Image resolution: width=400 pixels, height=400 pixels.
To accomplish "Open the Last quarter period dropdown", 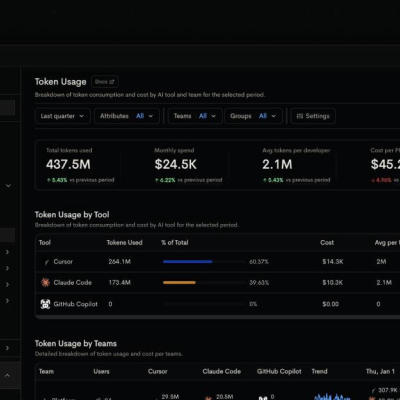I will pyautogui.click(x=62, y=116).
